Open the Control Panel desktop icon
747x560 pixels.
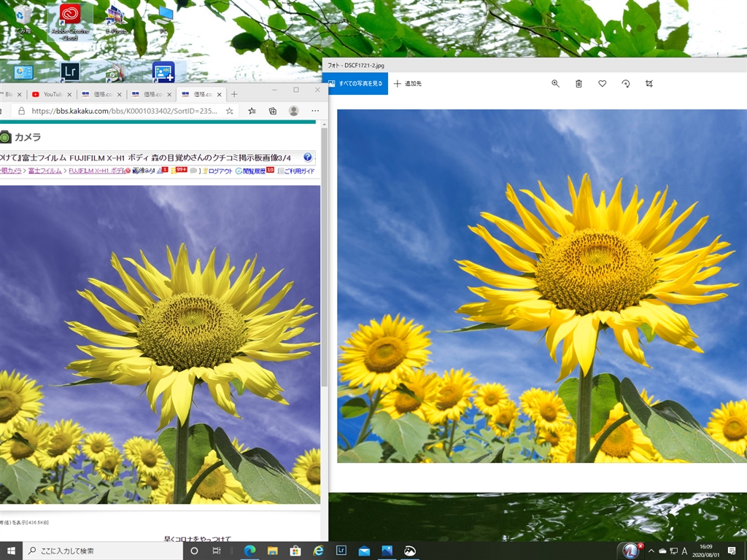23,72
